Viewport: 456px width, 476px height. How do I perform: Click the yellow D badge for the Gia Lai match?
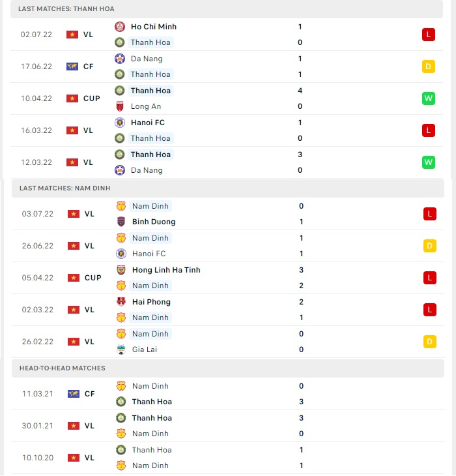point(430,342)
